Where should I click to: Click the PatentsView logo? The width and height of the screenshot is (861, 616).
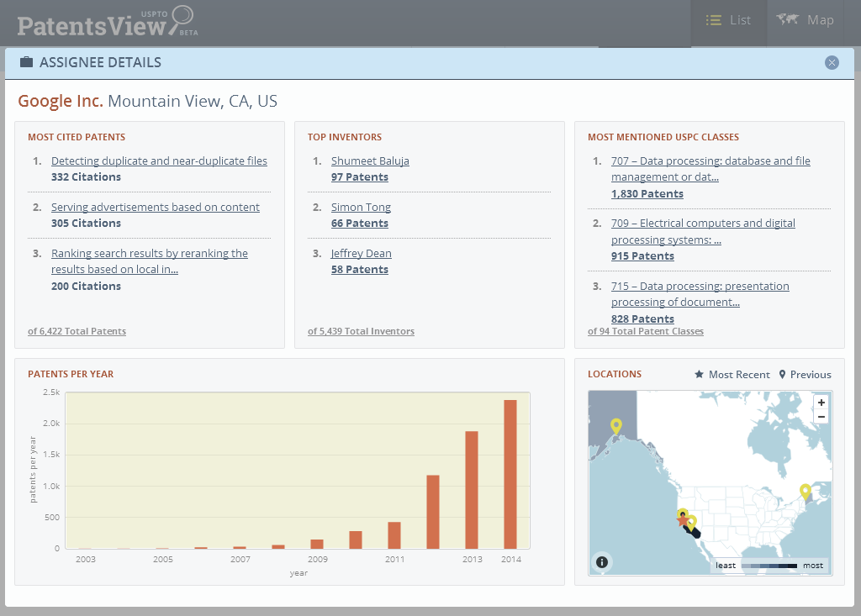coord(108,22)
